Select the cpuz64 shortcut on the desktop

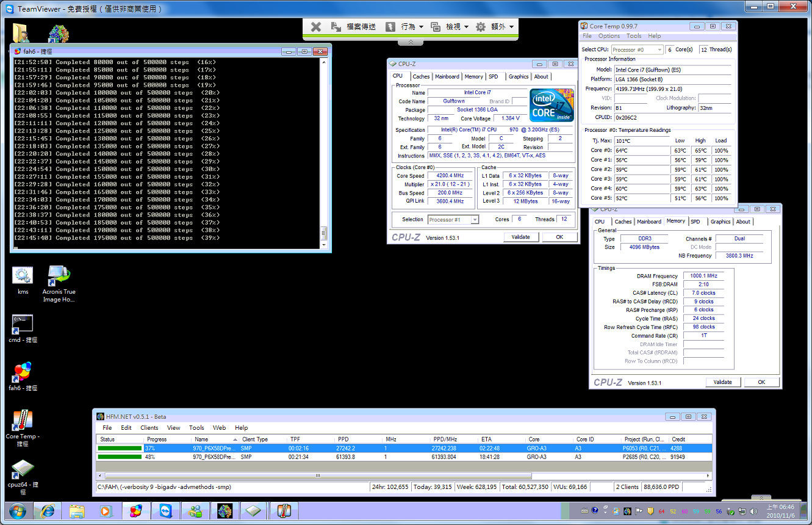coord(23,477)
